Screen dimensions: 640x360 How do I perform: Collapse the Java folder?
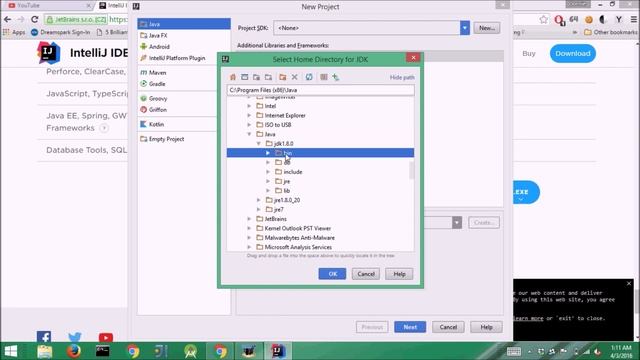point(249,134)
